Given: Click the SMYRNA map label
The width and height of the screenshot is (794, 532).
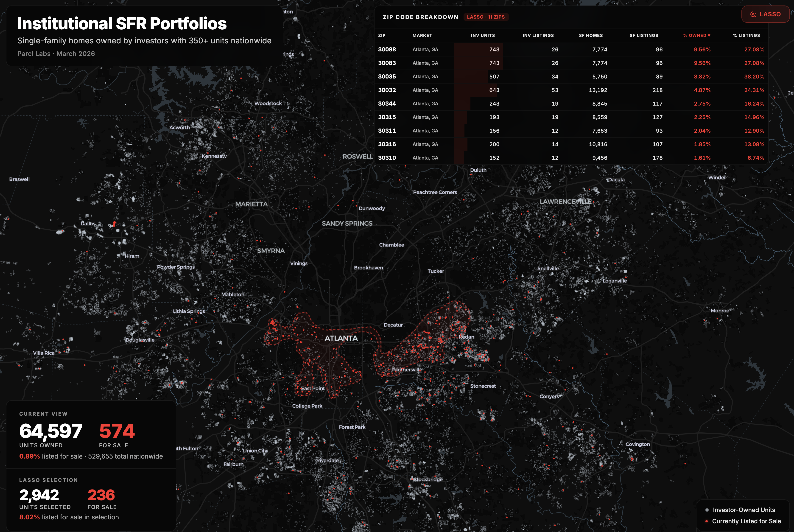Looking at the screenshot, I should coord(271,251).
